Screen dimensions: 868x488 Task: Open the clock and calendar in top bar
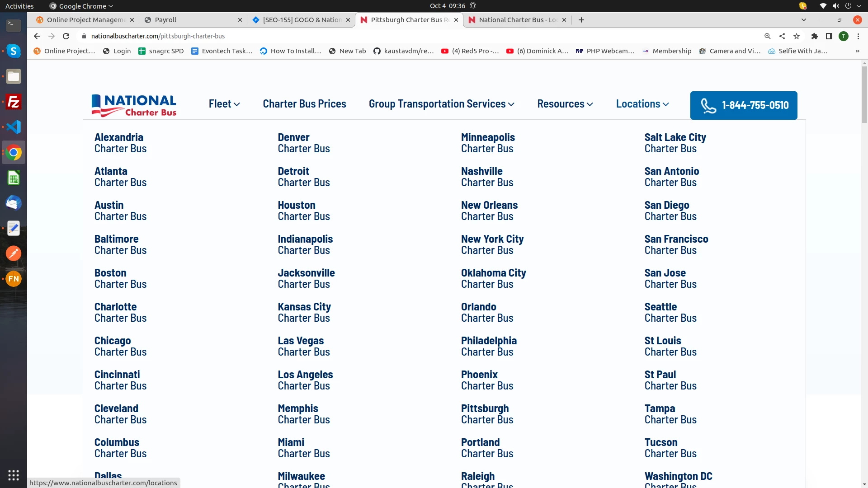(448, 6)
